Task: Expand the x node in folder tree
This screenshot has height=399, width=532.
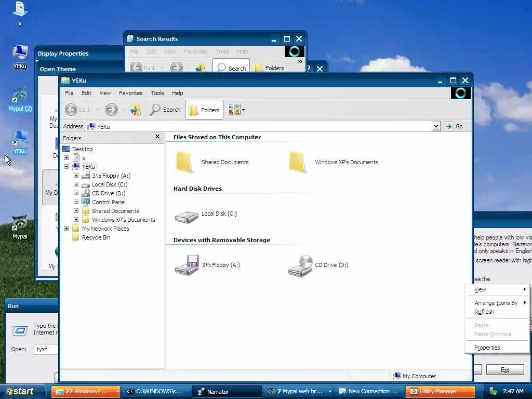Action: pyautogui.click(x=66, y=158)
